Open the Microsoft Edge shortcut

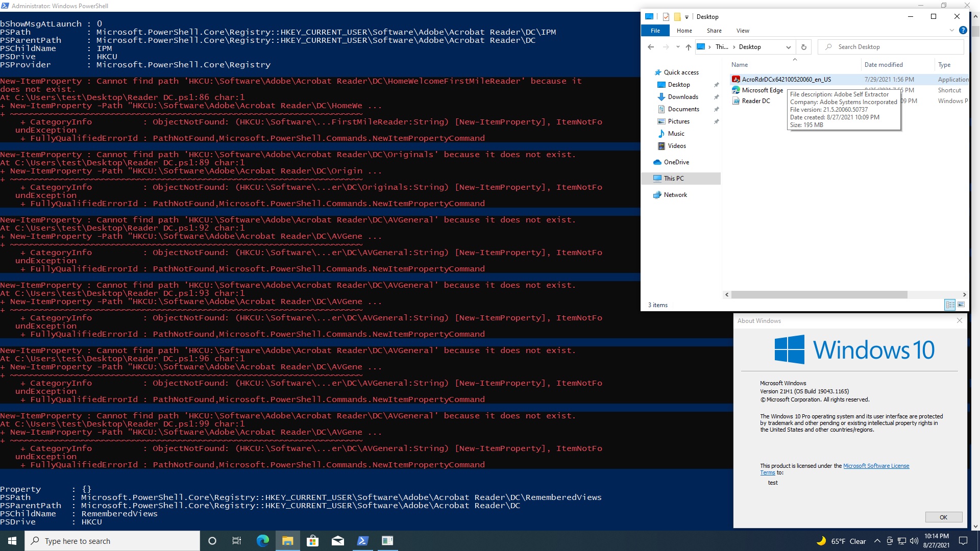762,90
